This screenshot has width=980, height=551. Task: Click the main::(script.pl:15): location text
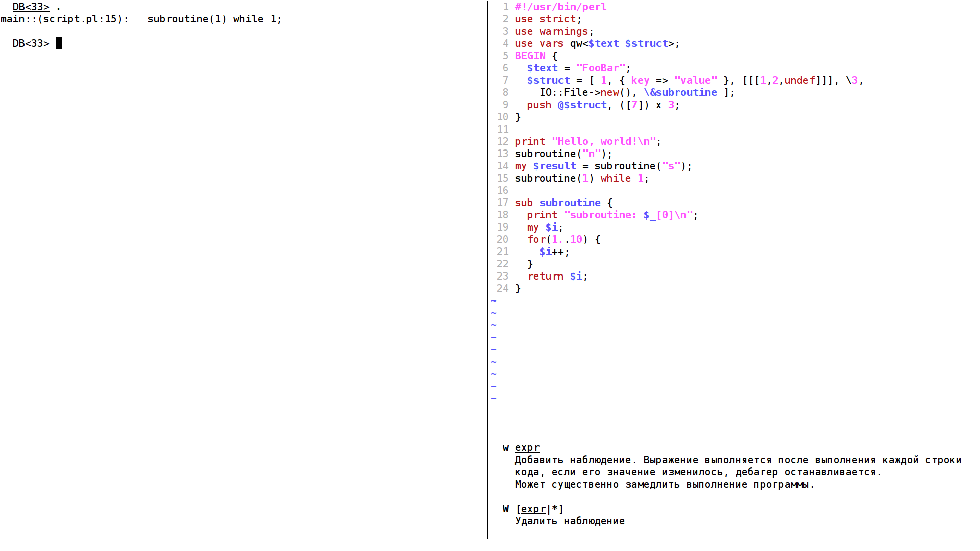point(64,19)
